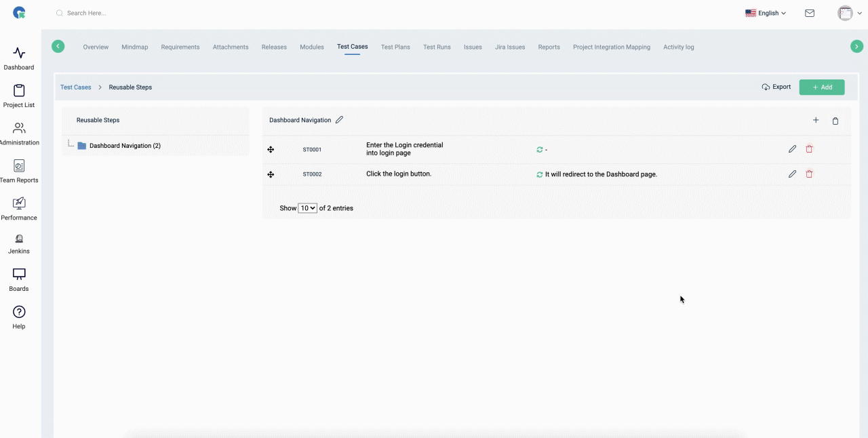This screenshot has width=868, height=438.
Task: Delete step ST0001 with the red trash icon
Action: (809, 149)
